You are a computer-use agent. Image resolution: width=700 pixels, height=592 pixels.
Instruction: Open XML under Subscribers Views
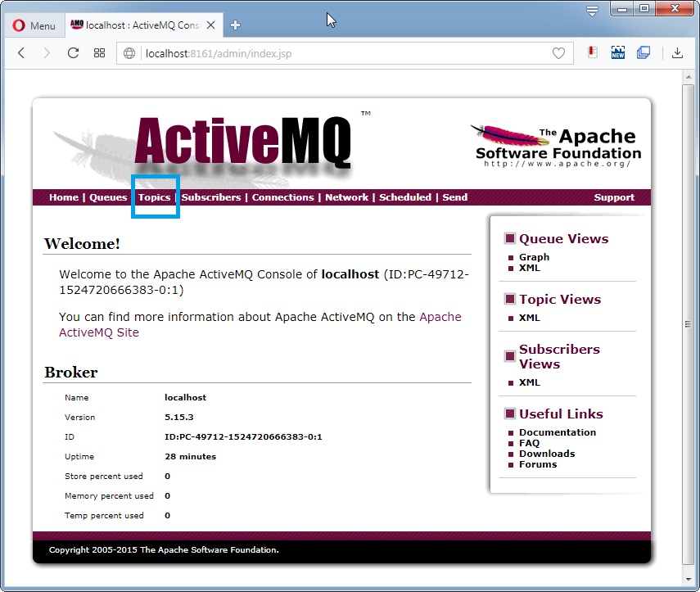tap(530, 382)
